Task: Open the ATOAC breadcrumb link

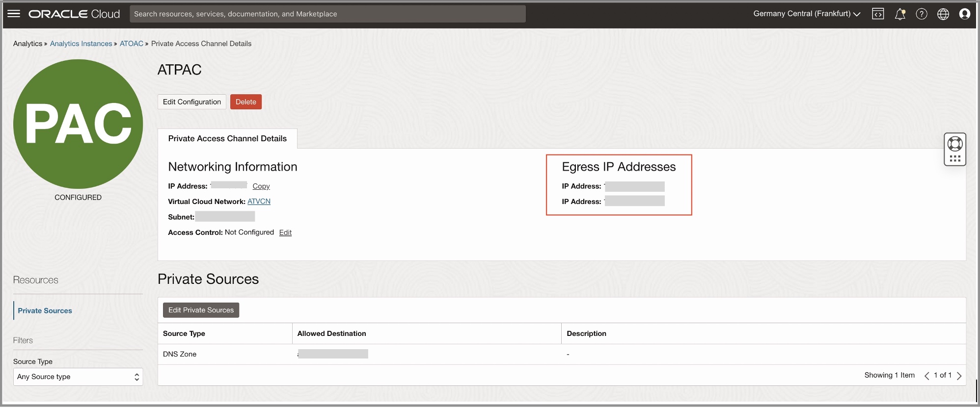Action: pos(132,44)
